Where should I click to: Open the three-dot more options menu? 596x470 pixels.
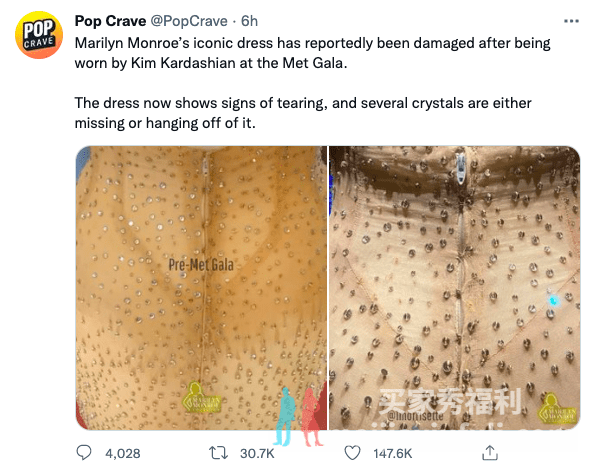[x=571, y=21]
